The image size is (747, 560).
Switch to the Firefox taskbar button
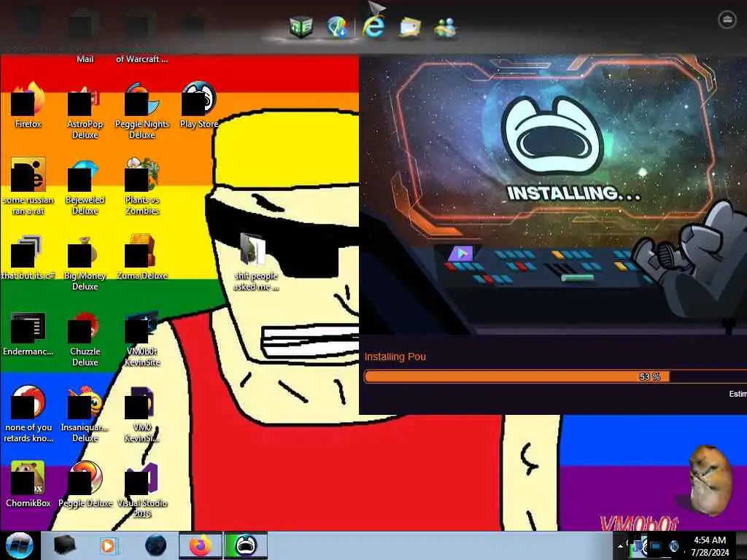click(x=200, y=545)
